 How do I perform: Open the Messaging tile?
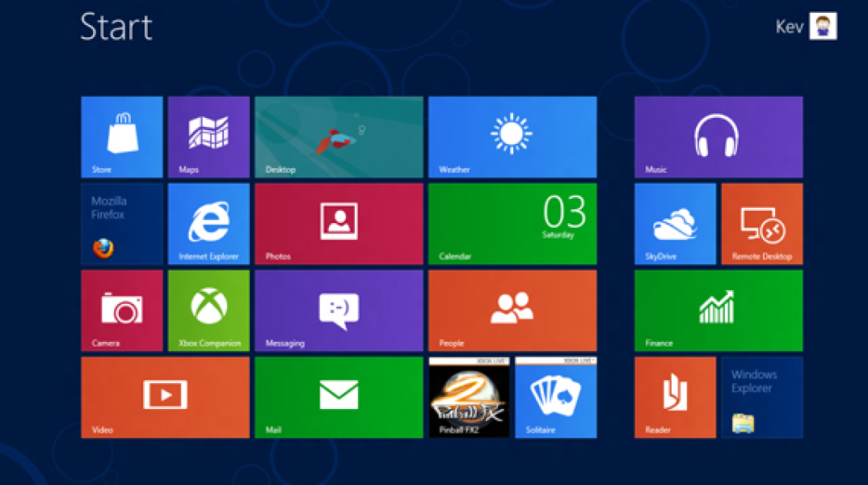coord(339,310)
